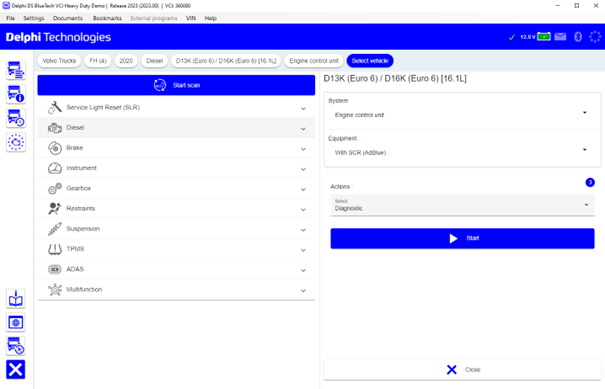This screenshot has width=605, height=389.
Task: Click the green checkmark status icon
Action: coord(512,37)
